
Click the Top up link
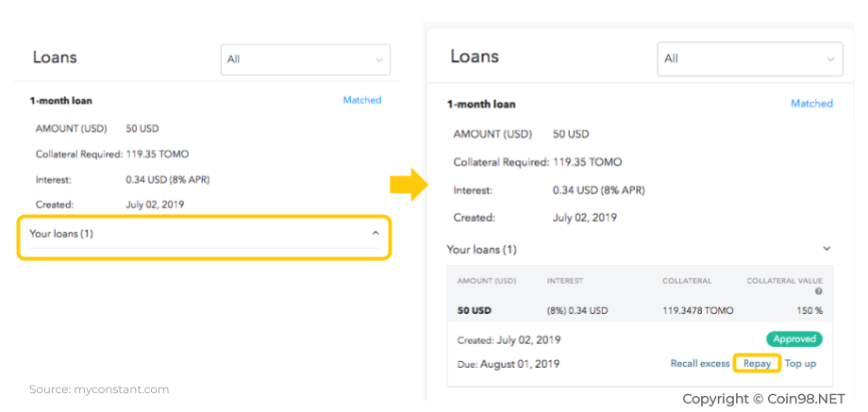click(800, 363)
